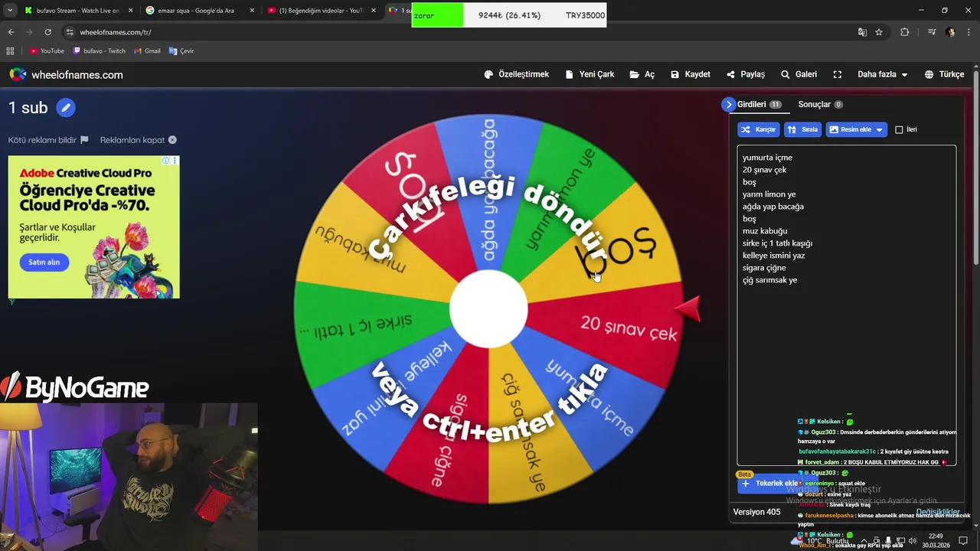The height and width of the screenshot is (551, 980).
Task: Create a new wheel with Yeni Çark
Action: (590, 74)
